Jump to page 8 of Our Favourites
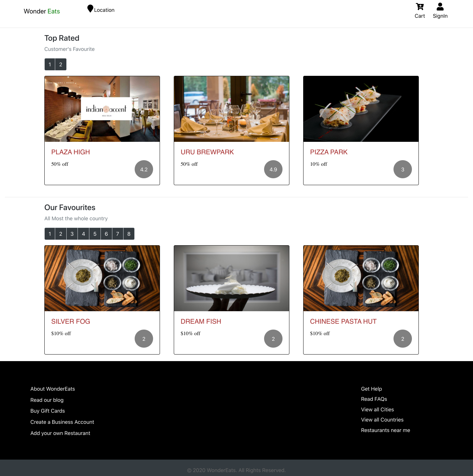473x476 pixels. pos(129,234)
